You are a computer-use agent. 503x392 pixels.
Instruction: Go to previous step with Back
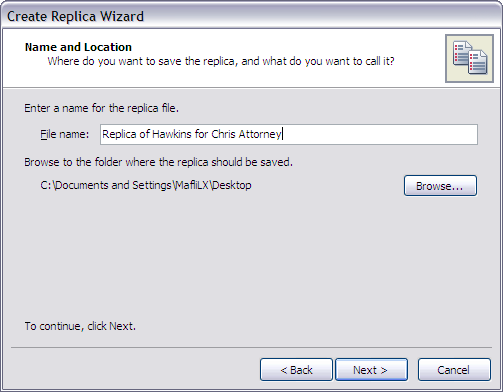pos(296,370)
